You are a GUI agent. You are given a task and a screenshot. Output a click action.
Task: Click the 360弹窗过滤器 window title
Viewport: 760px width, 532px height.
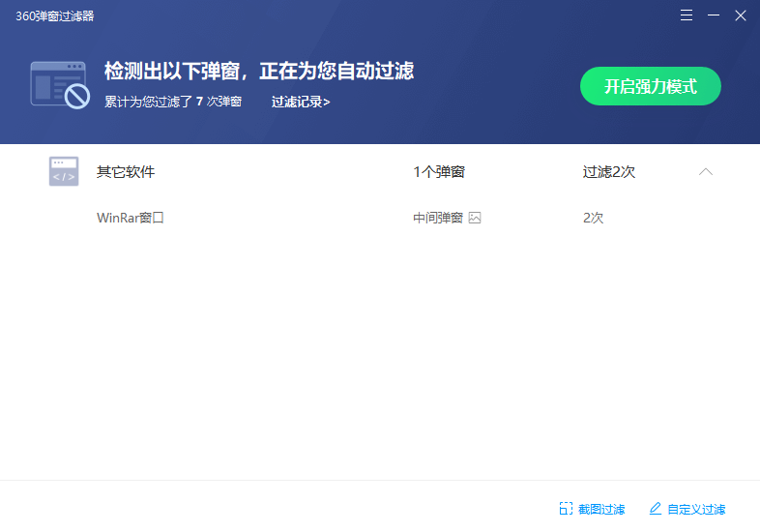click(x=55, y=15)
